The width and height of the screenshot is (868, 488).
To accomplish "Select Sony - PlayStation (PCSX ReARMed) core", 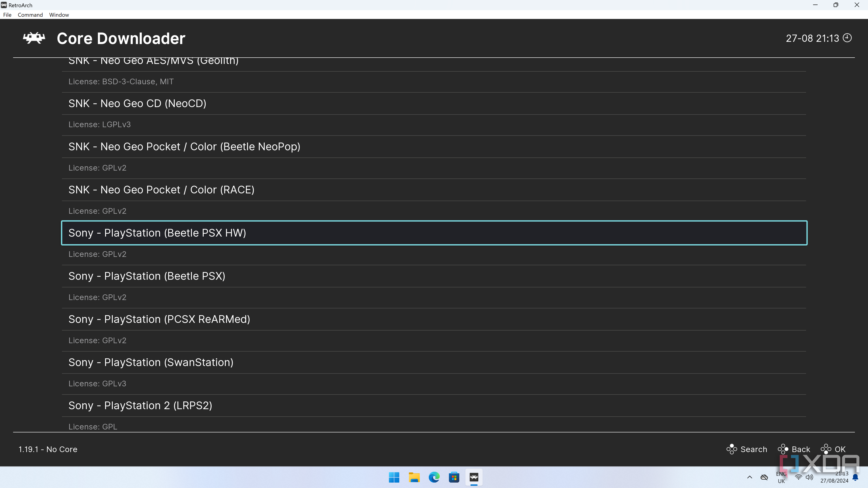I will tap(434, 319).
